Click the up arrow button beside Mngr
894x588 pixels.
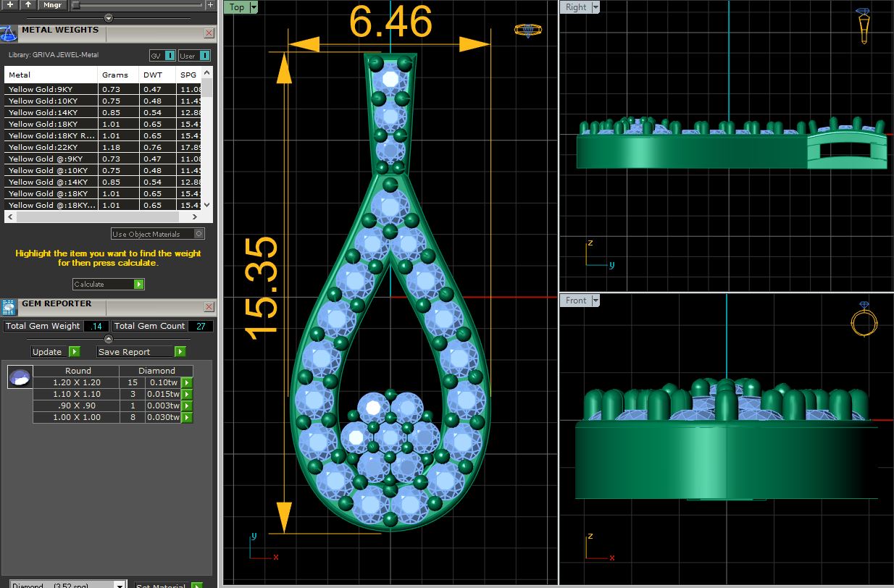pos(28,4)
